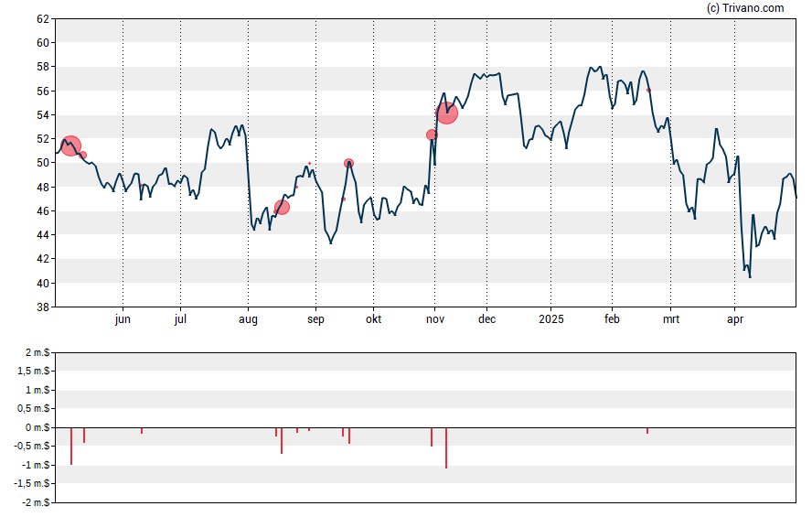Click the '1,5 m.$' volume axis label
Image resolution: width=812 pixels, height=517 pixels.
click(x=34, y=372)
